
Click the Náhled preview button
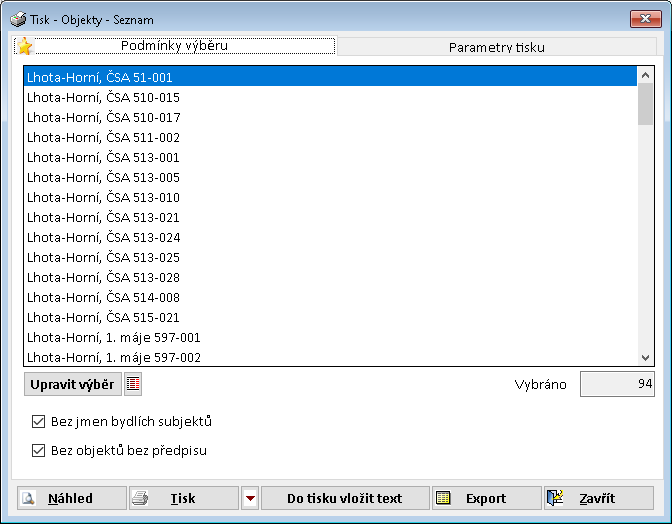click(71, 498)
